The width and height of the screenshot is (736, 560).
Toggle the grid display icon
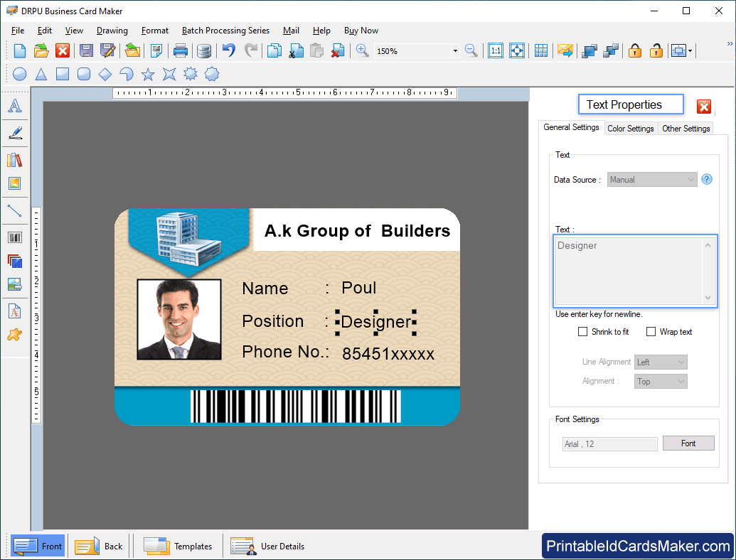(540, 50)
